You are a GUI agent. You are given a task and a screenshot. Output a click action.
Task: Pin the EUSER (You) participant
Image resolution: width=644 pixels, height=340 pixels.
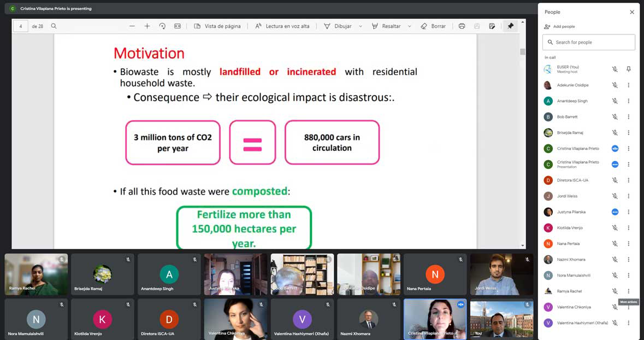click(x=629, y=69)
